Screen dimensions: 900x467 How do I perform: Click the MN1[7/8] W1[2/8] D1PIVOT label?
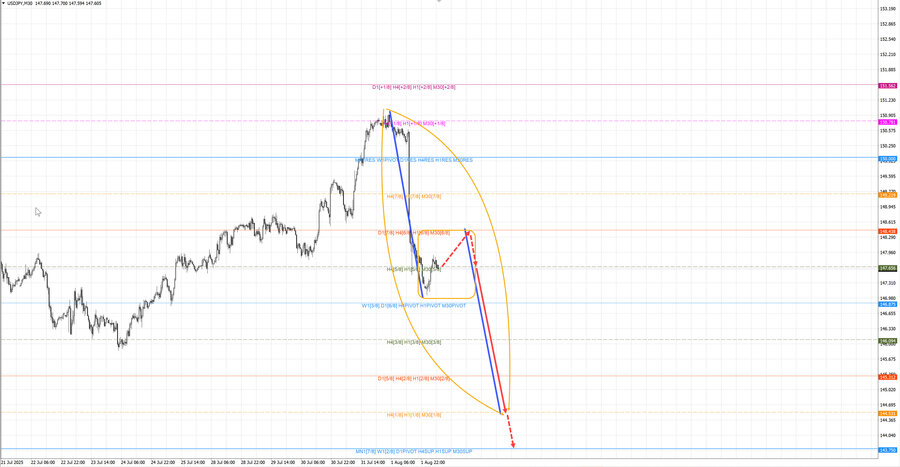pyautogui.click(x=414, y=452)
